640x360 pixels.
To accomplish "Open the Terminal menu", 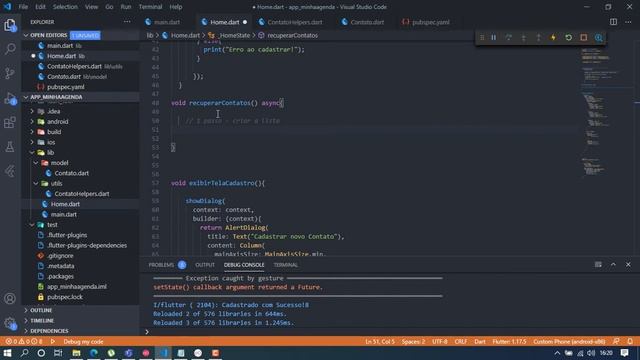I will pyautogui.click(x=150, y=7).
